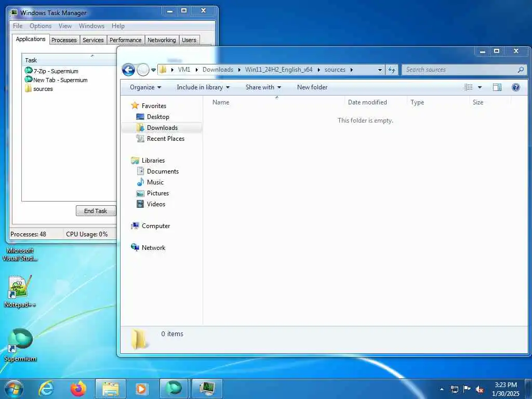The image size is (532, 399).
Task: Click the Downloads breadcrumb in the address bar
Action: pos(218,70)
